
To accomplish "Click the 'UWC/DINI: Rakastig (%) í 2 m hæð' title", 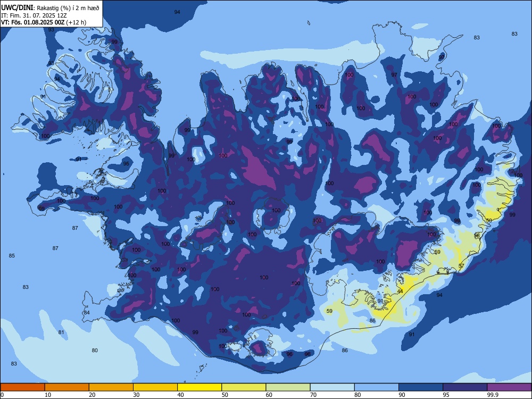I will (x=50, y=8).
